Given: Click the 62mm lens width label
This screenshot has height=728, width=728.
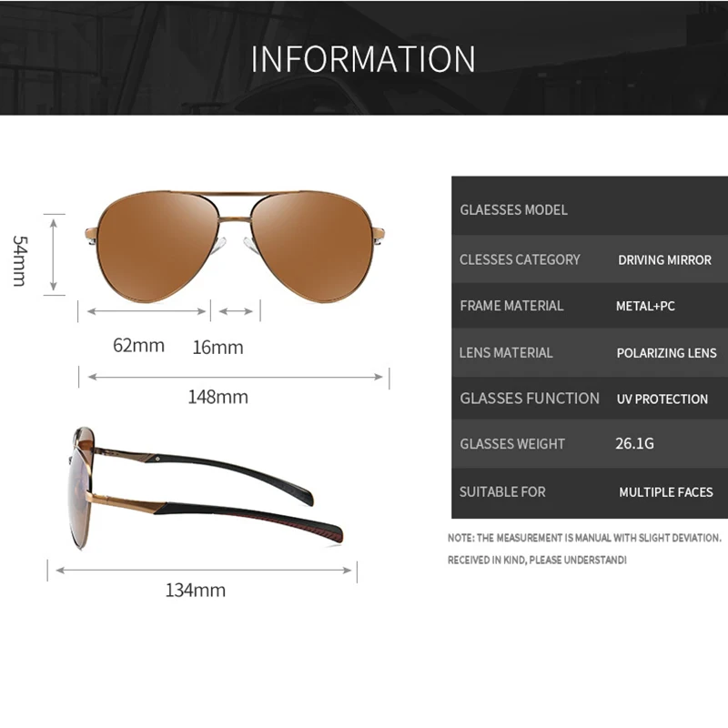Looking at the screenshot, I should (x=139, y=346).
